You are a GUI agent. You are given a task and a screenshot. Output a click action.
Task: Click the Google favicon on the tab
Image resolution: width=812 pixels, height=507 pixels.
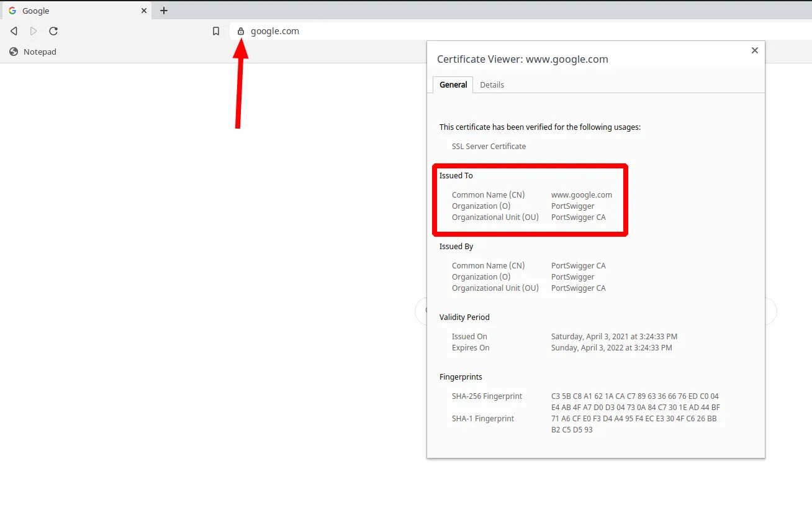pyautogui.click(x=12, y=11)
